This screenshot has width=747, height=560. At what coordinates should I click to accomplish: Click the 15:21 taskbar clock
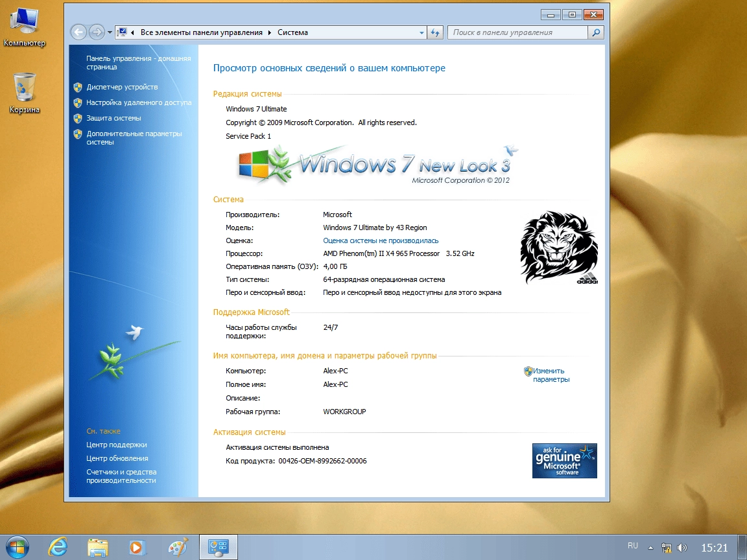tap(715, 548)
